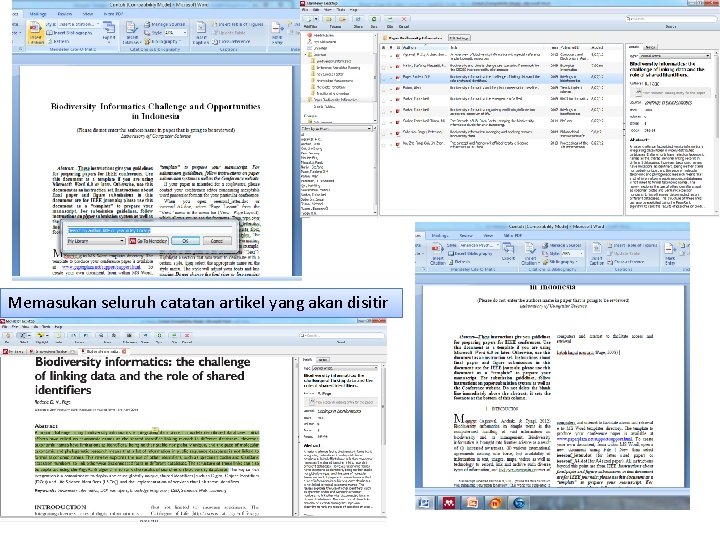The image size is (720, 540).
Task: Click the green Sync icon in Mendeley toolbar
Action: (x=374, y=19)
